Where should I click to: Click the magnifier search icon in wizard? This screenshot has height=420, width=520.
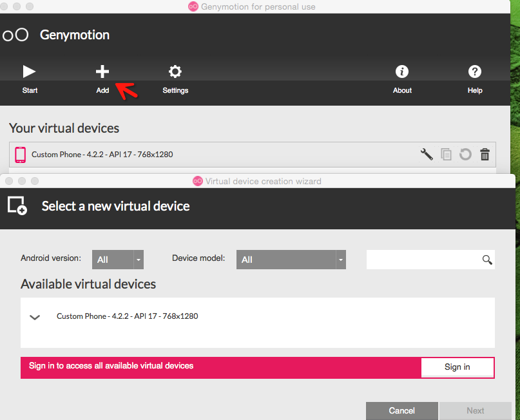pyautogui.click(x=487, y=260)
